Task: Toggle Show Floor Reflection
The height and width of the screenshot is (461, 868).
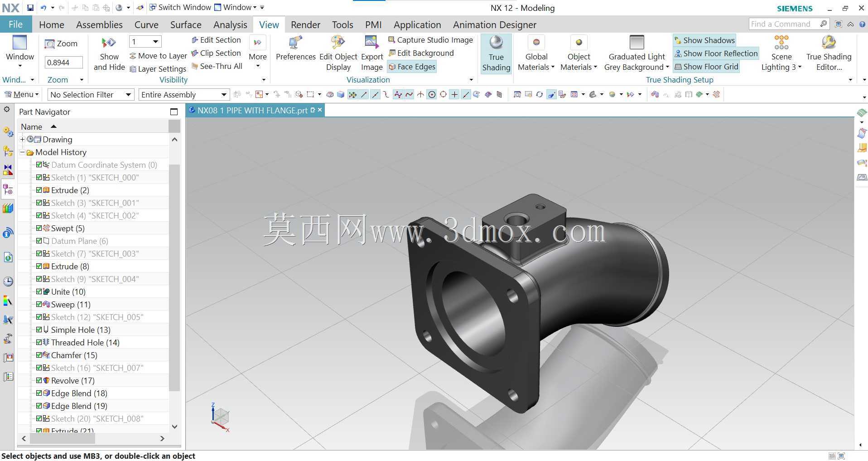Action: tap(716, 53)
